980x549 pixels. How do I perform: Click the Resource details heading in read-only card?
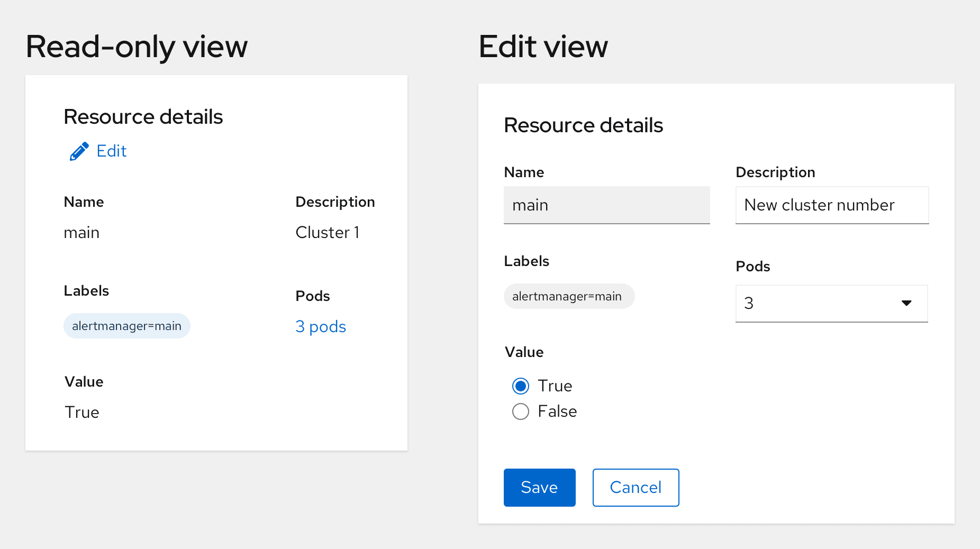143,117
